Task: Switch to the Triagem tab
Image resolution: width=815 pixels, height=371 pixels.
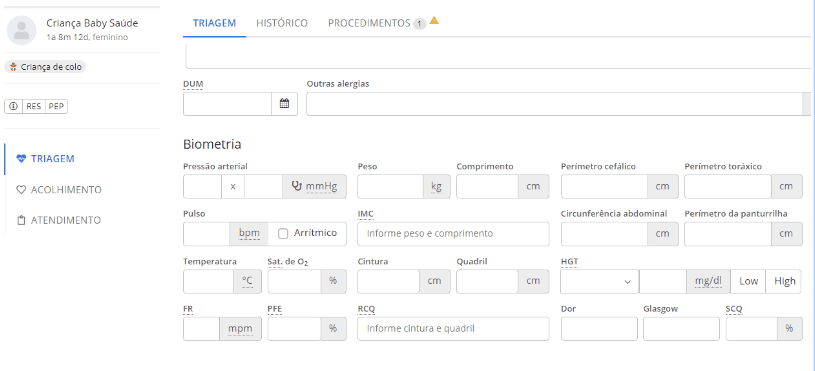Action: (214, 23)
